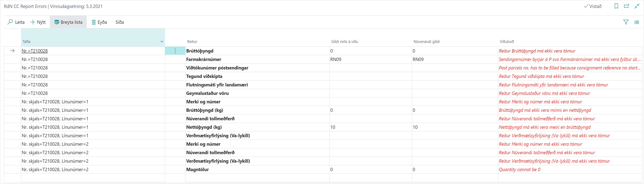Click the list view layout icon

pos(636,22)
